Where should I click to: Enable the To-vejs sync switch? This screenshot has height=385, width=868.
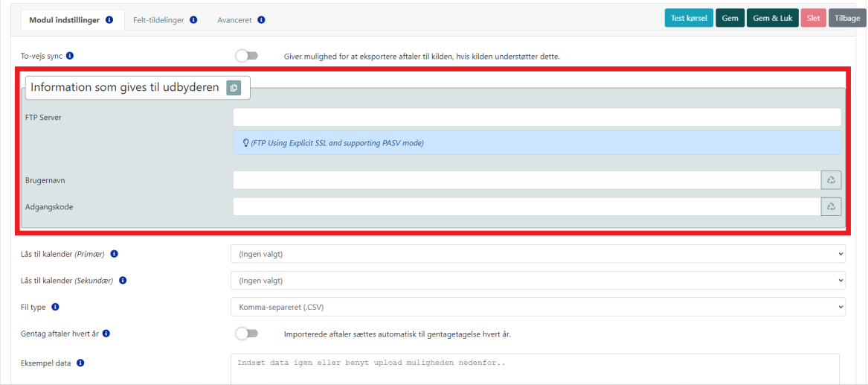247,56
